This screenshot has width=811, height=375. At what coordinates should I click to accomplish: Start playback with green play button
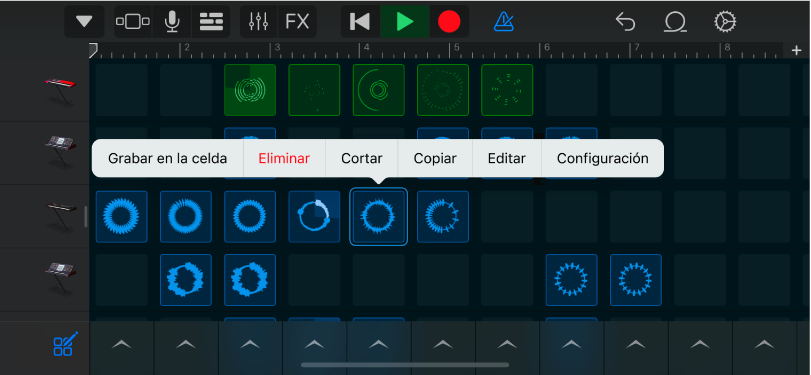404,22
